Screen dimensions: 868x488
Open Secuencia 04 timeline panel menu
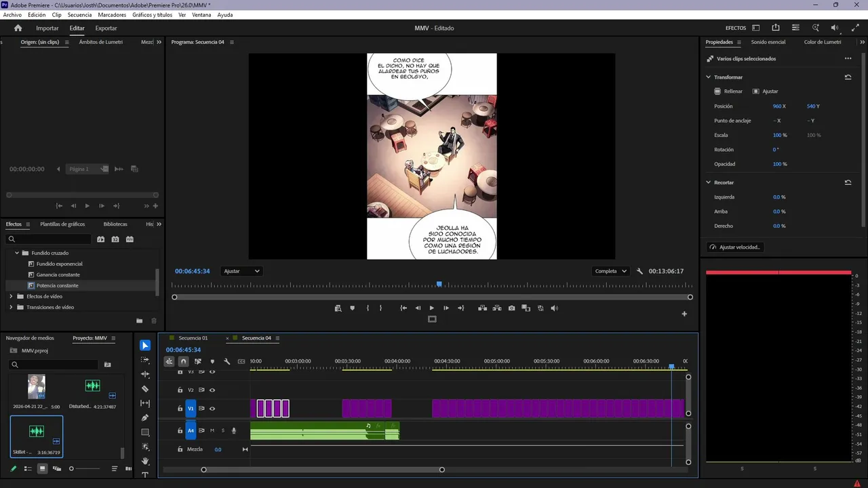click(x=277, y=338)
